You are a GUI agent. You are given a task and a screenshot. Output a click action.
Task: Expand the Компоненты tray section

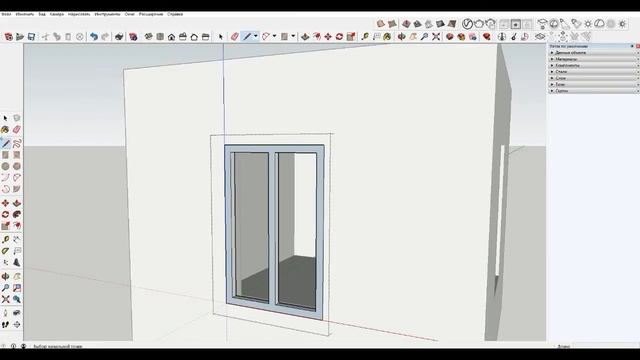tap(594, 65)
